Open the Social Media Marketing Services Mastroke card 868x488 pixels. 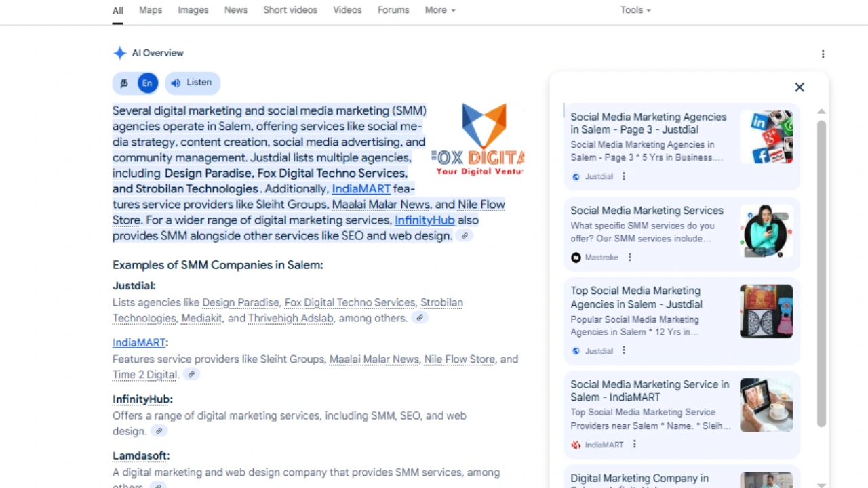(x=682, y=234)
